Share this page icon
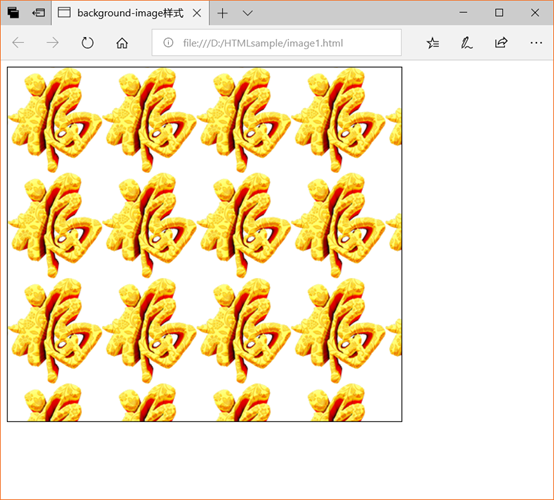Screen dimensions: 554x500 501,43
